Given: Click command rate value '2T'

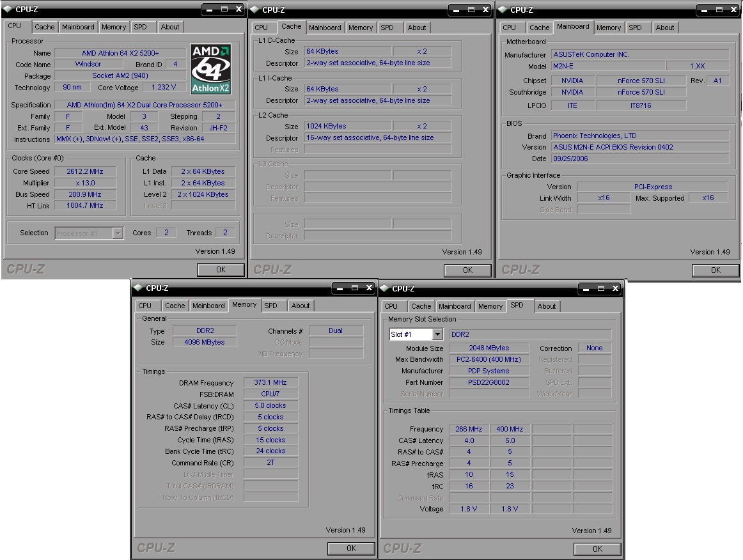Looking at the screenshot, I should 270,462.
